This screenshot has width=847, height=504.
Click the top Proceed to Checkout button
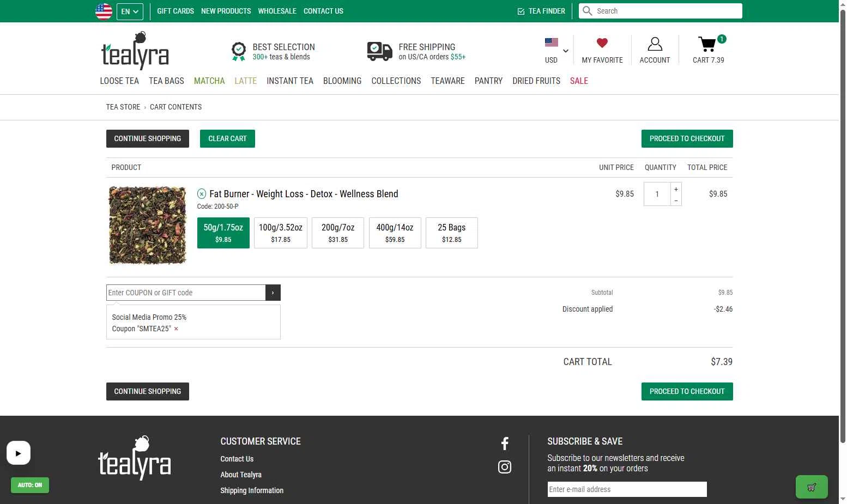click(687, 138)
